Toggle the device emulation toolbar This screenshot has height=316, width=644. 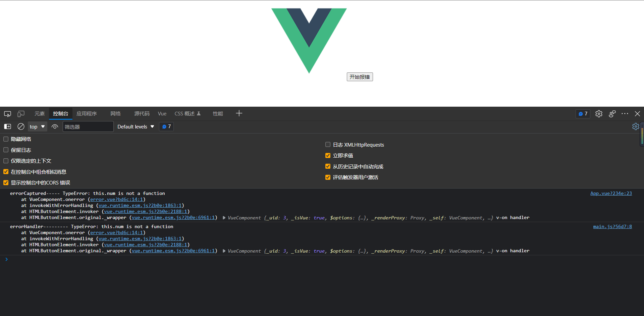tap(20, 114)
